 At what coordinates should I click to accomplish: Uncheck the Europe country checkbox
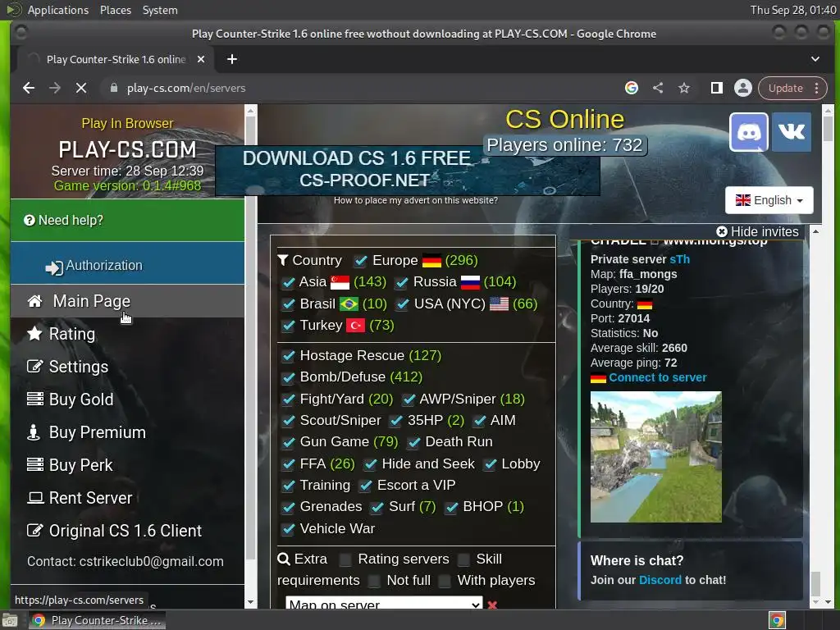(x=361, y=261)
